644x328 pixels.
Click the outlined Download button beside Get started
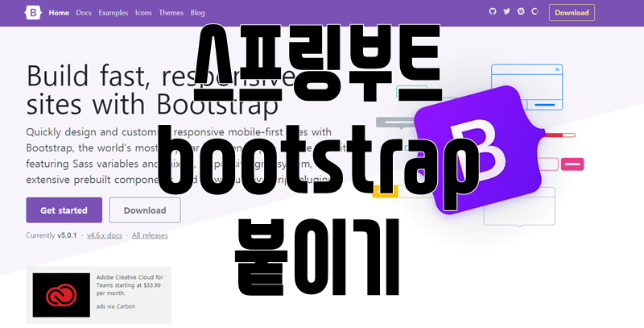[145, 210]
